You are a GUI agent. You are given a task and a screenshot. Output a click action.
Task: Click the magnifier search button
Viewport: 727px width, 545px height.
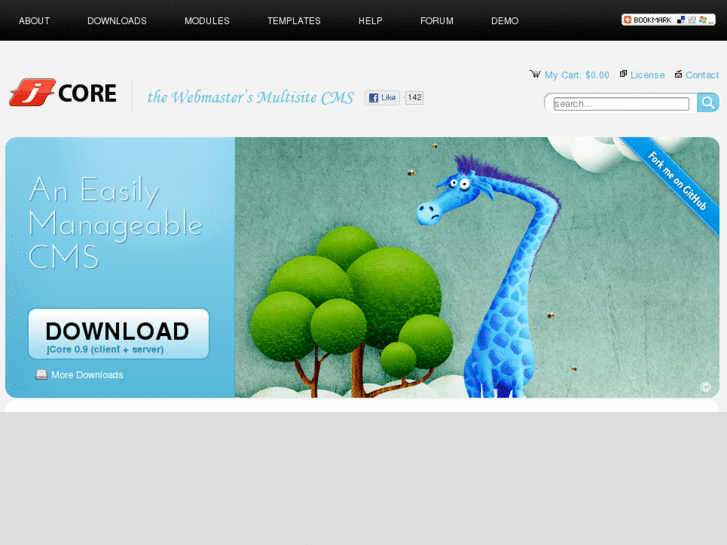coord(708,103)
